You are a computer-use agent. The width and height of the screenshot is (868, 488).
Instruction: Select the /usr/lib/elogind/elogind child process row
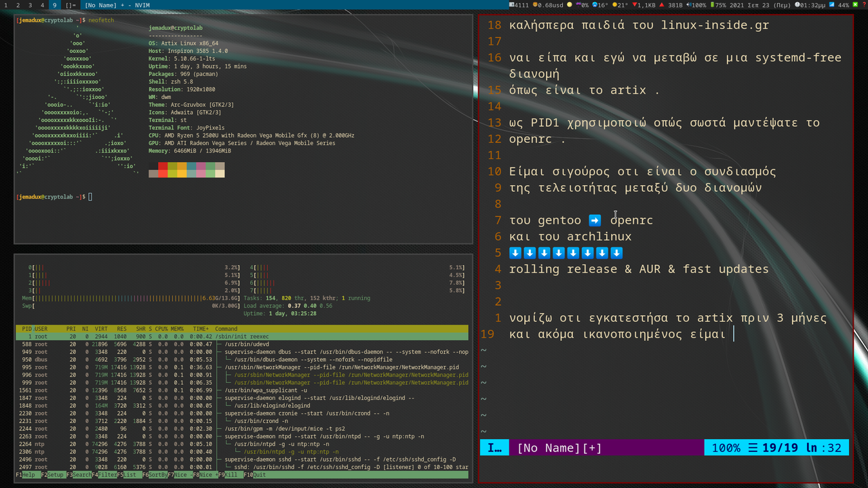[242, 406]
